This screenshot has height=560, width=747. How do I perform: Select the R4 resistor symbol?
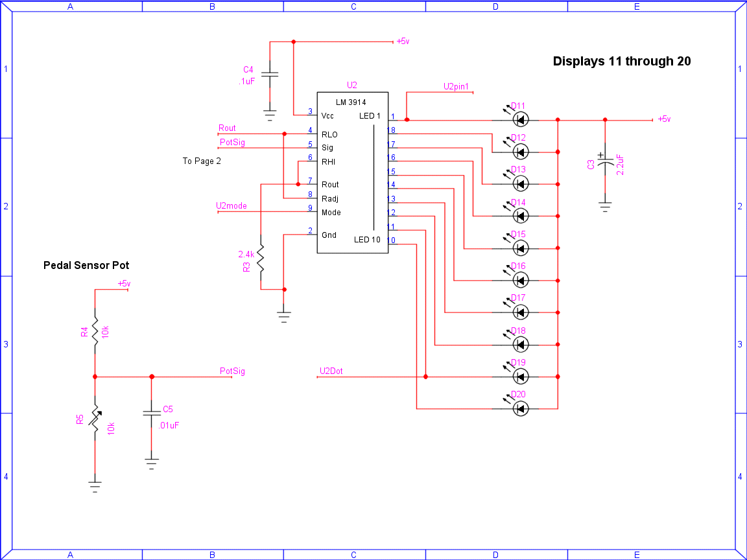pos(95,331)
